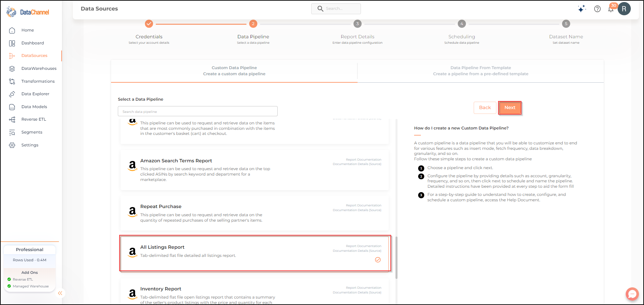Focus the top Search field
This screenshot has width=644, height=305.
coord(336,8)
